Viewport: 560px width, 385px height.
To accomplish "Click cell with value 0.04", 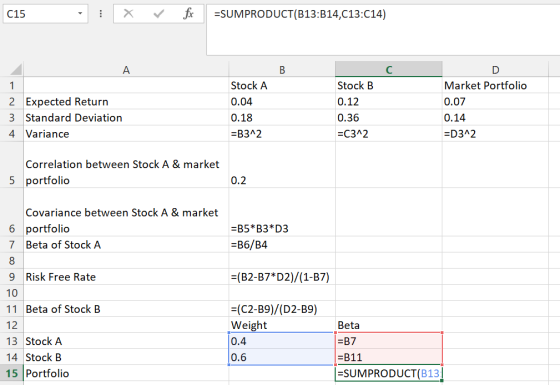I will pos(282,101).
